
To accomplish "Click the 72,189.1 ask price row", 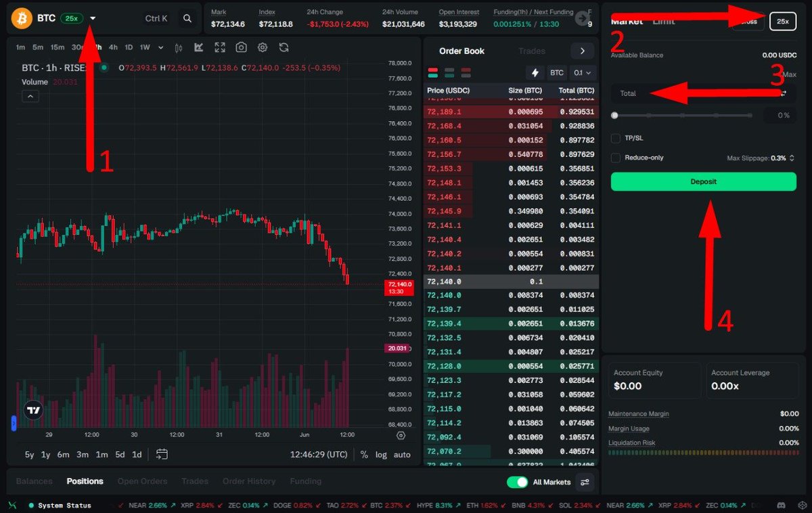I will (511, 112).
